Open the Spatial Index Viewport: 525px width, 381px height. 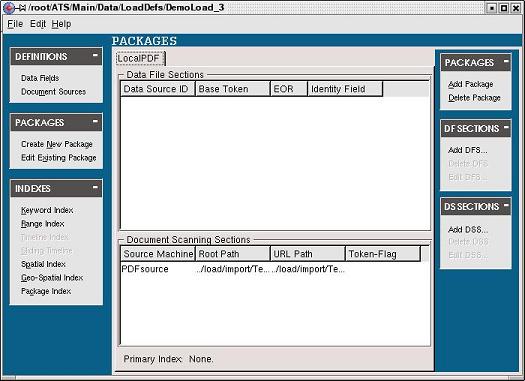point(43,264)
